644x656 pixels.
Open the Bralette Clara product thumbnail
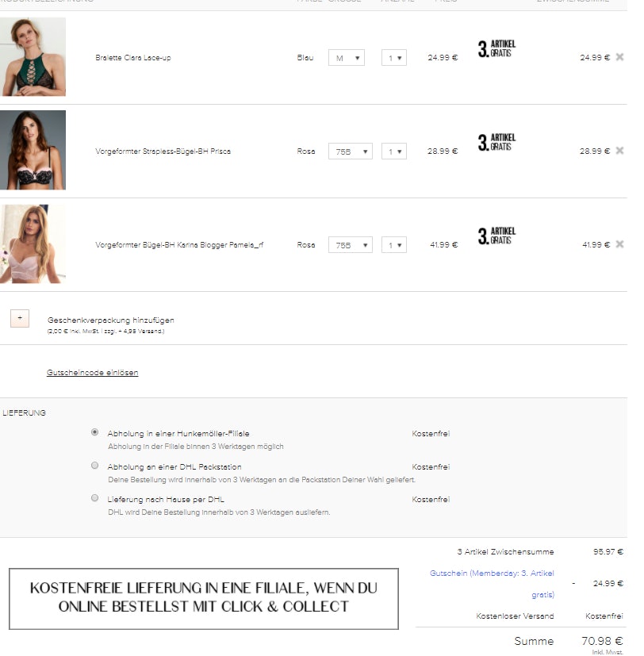coord(33,57)
